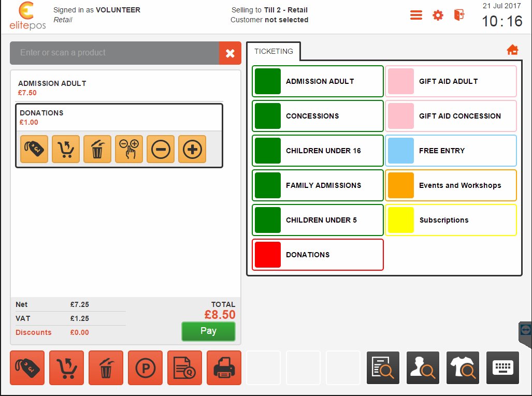The width and height of the screenshot is (532, 396).
Task: Clear product search with the X button
Action: coord(230,53)
